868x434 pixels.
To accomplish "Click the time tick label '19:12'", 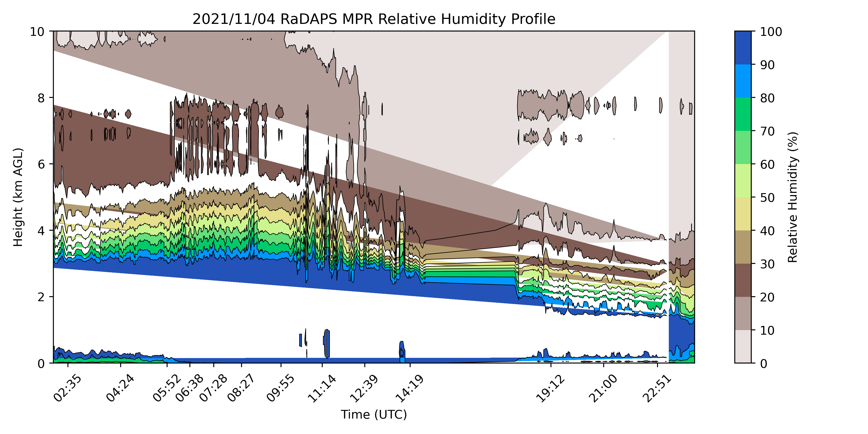I will click(551, 388).
